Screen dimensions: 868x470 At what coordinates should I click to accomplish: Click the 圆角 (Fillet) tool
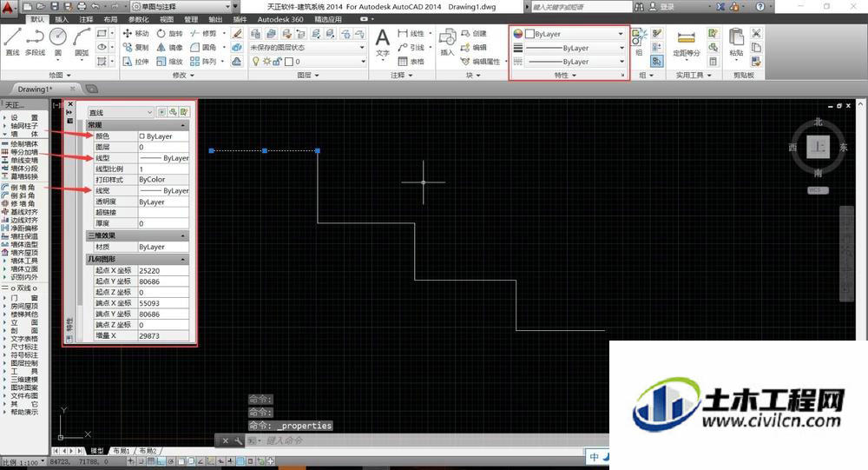[x=203, y=47]
